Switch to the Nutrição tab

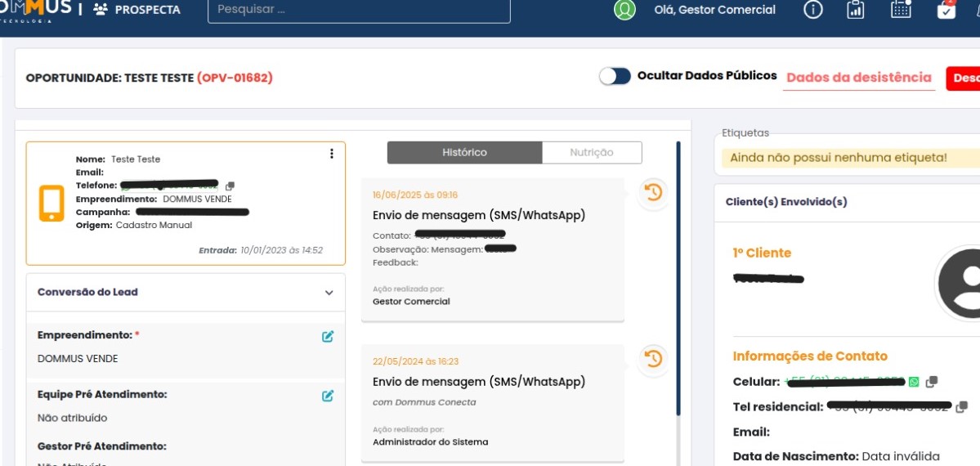click(x=591, y=153)
